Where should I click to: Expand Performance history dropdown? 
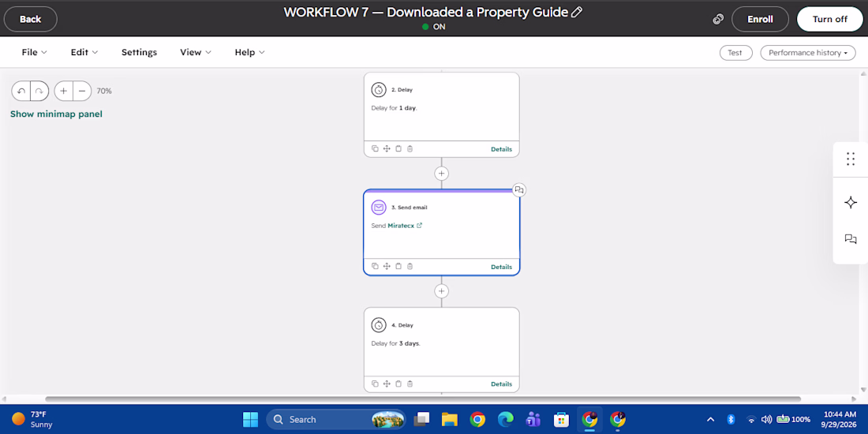coord(808,53)
